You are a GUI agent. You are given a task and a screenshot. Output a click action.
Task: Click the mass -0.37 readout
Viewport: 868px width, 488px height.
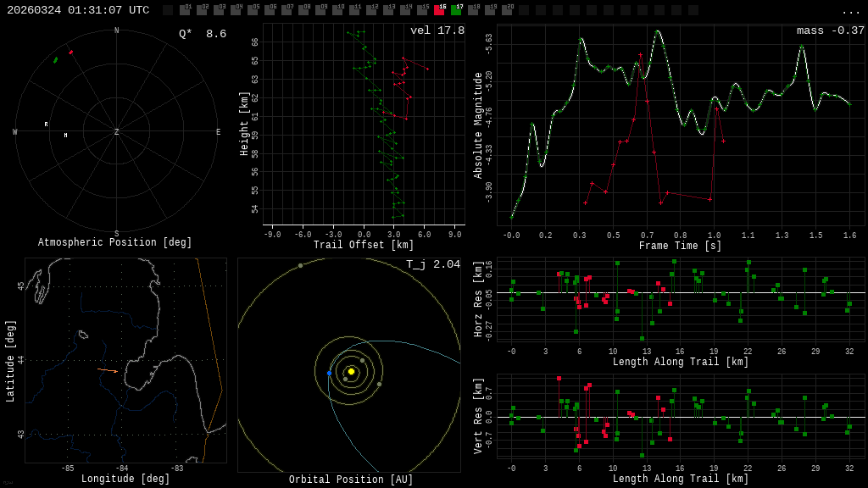[831, 30]
